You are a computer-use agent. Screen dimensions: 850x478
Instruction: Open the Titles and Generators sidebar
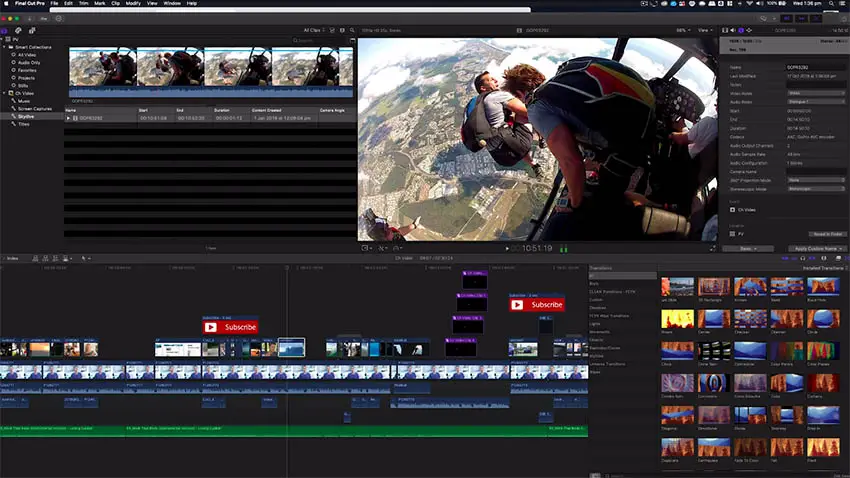[32, 30]
